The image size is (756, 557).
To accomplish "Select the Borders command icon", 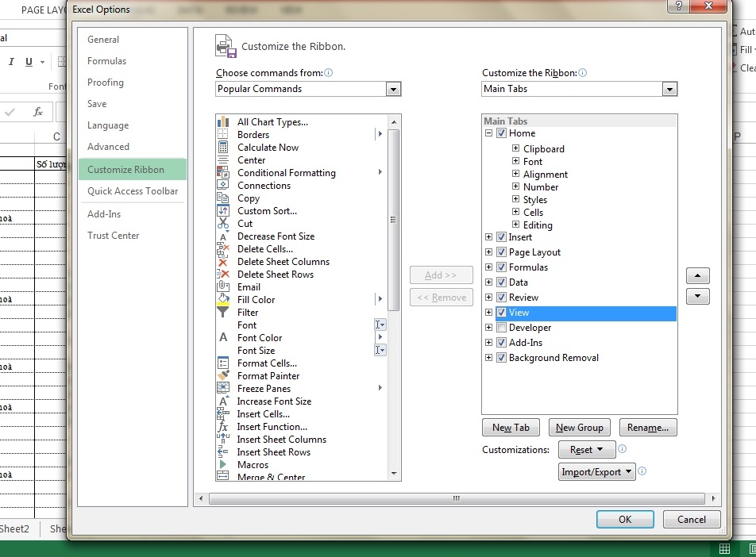I will (x=222, y=134).
